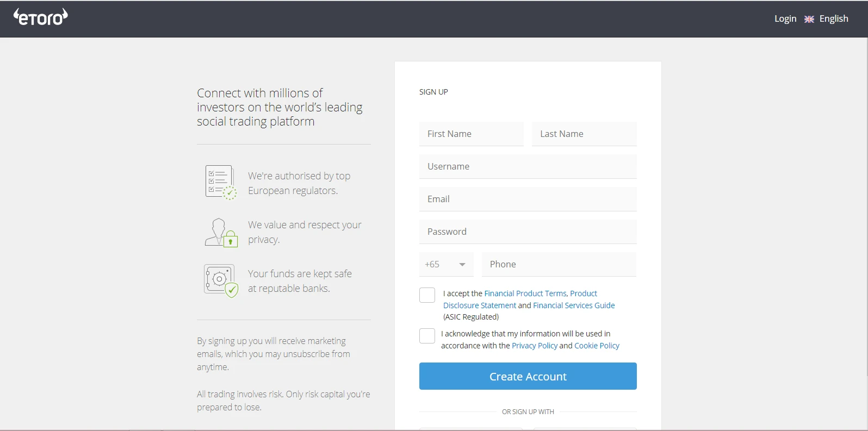This screenshot has width=868, height=431.
Task: Open the Financial Product Terms link
Action: coord(525,293)
